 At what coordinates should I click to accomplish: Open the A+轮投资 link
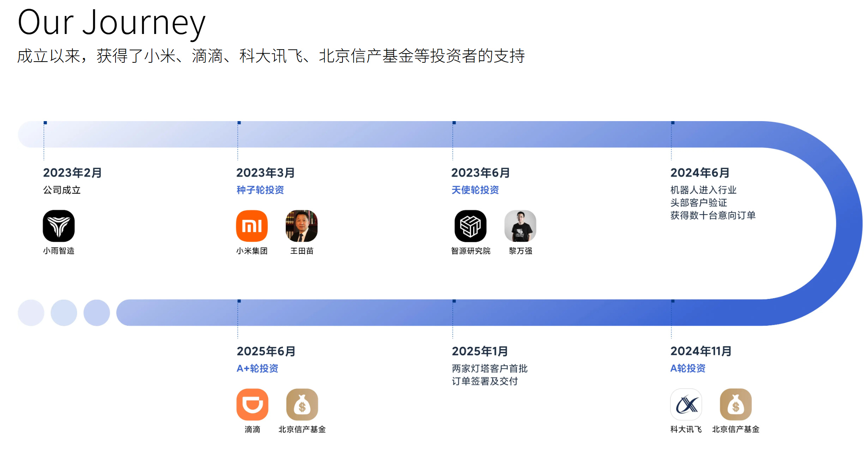click(258, 368)
